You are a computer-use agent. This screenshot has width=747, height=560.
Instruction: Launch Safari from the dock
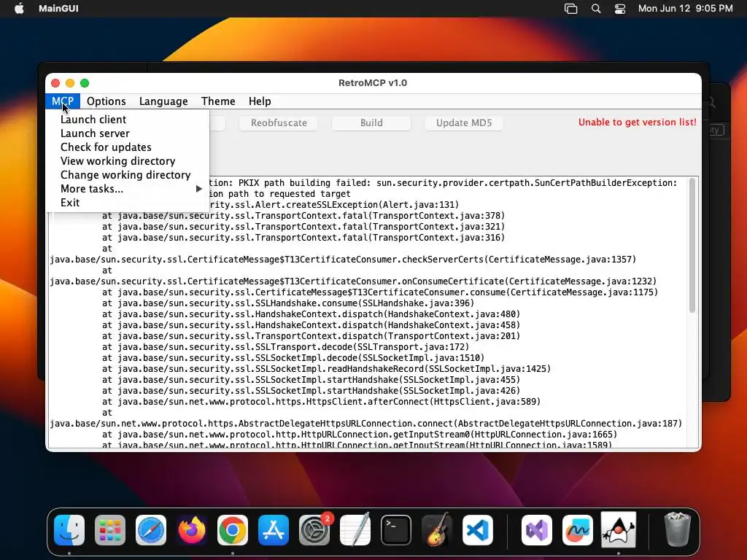[151, 529]
